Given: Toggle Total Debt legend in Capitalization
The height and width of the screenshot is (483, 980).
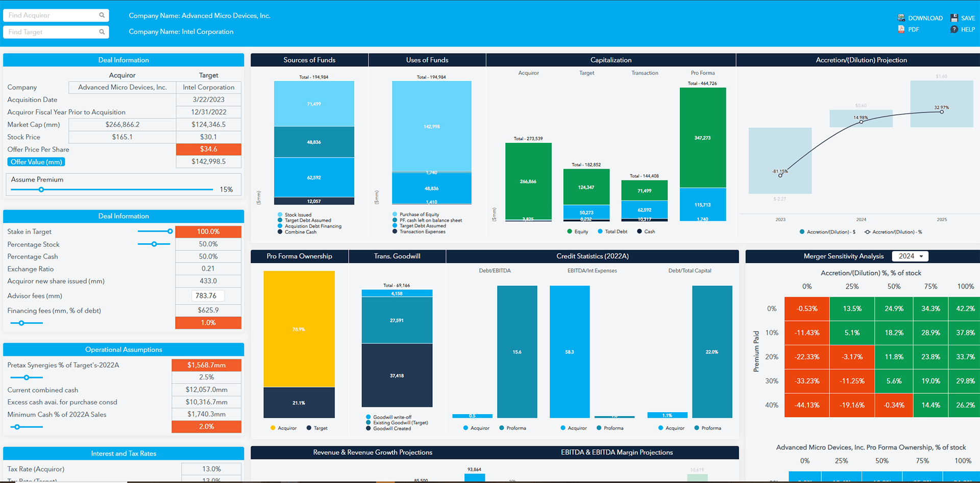Looking at the screenshot, I should pyautogui.click(x=612, y=232).
